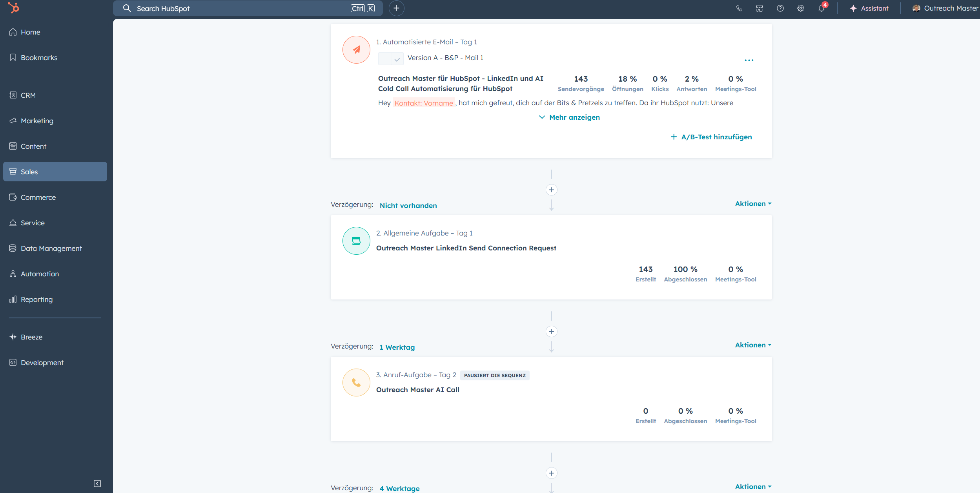Open the help question mark icon
This screenshot has height=493, width=980.
[780, 8]
